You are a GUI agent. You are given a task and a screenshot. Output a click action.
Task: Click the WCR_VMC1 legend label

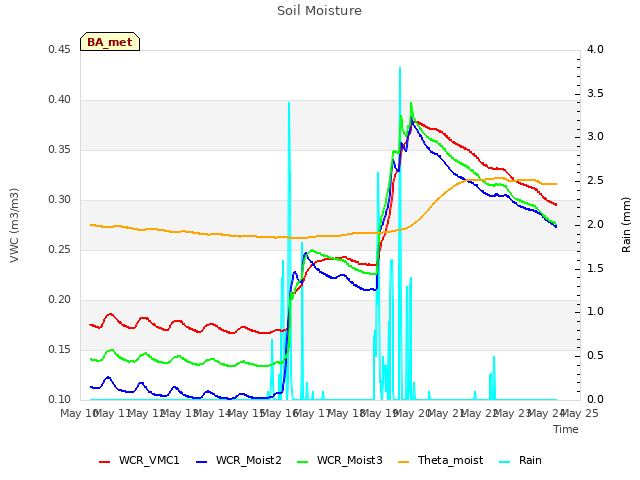coord(149,460)
